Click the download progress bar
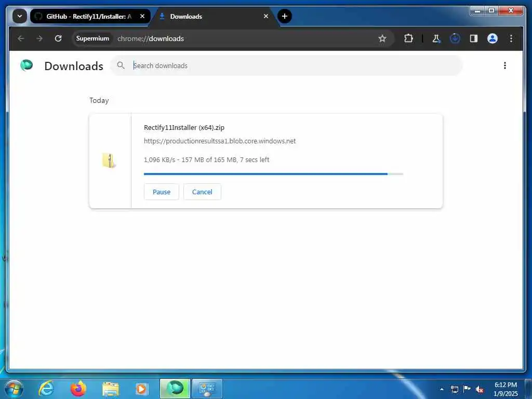 pyautogui.click(x=273, y=174)
